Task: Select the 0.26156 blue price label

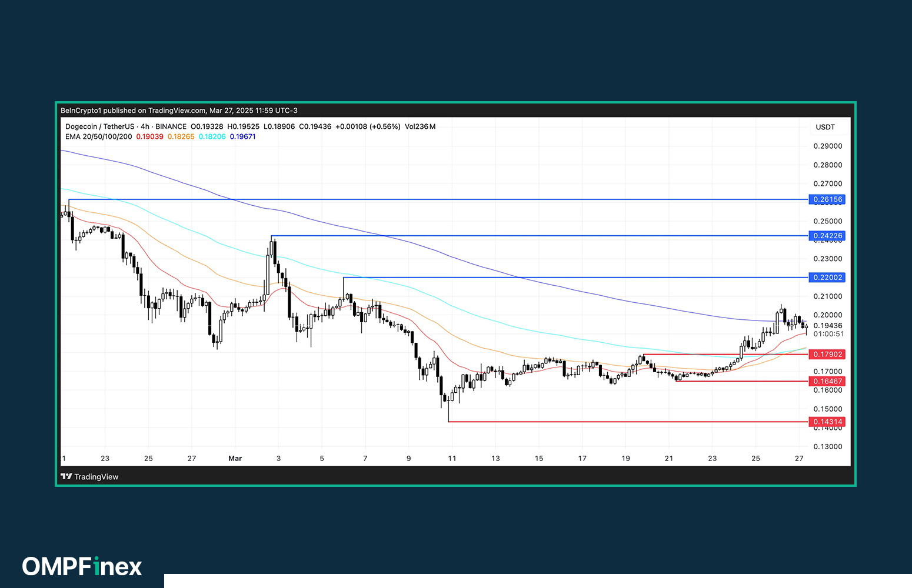Action: [x=827, y=199]
